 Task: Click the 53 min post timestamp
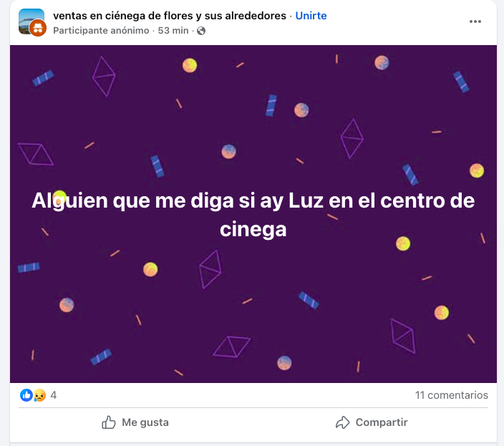tap(173, 31)
